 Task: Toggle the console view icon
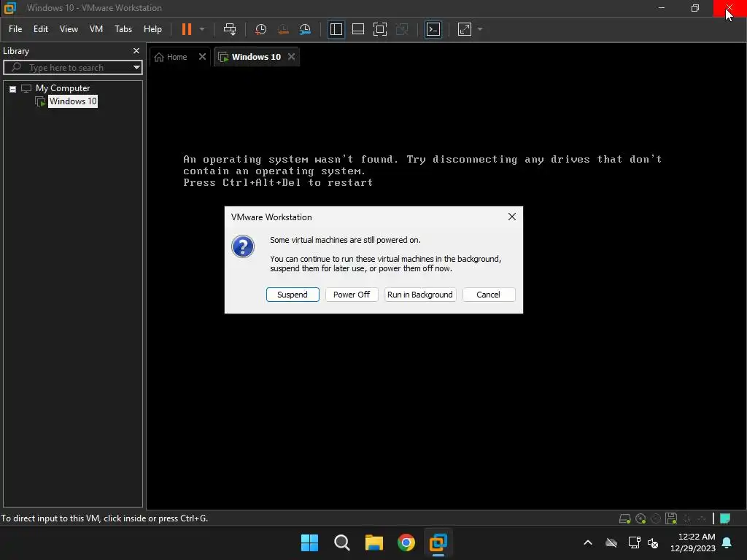click(433, 29)
